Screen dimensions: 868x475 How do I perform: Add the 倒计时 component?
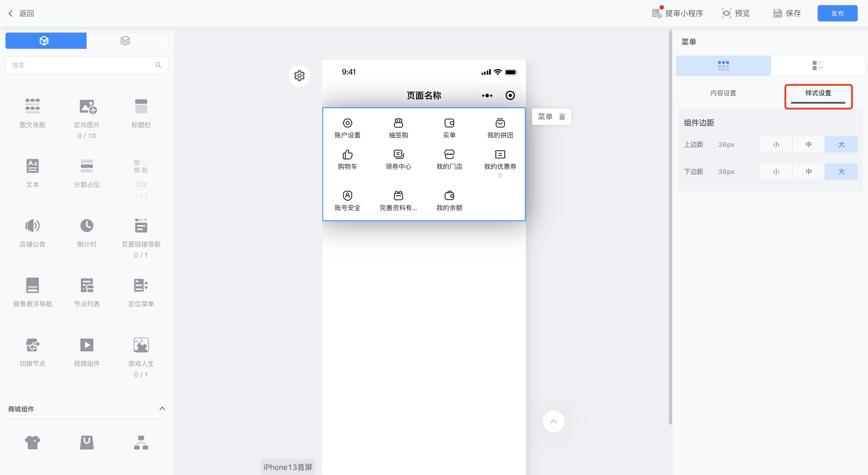[87, 232]
